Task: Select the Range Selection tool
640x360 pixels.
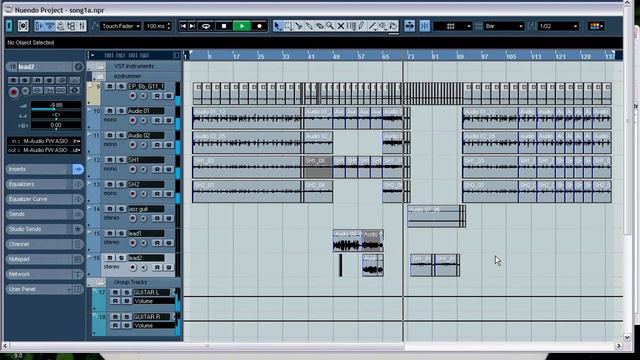Action: (x=288, y=26)
